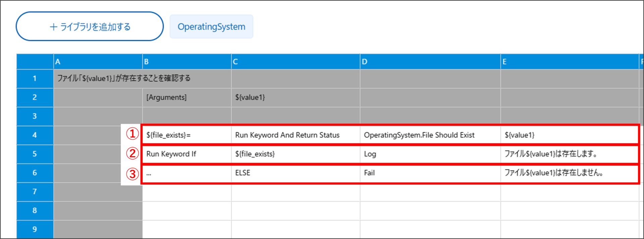Select column A header
The image size is (644, 239).
[x=98, y=62]
